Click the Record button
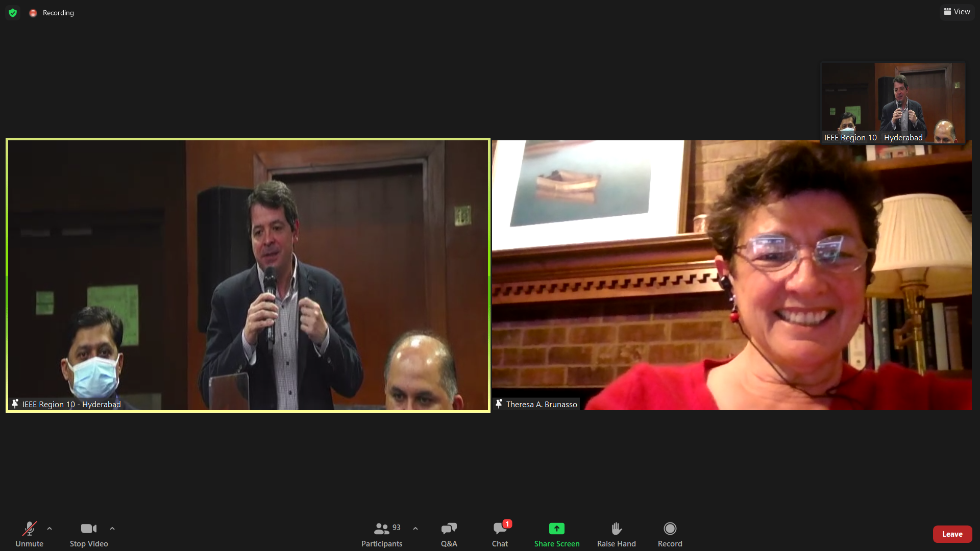 [x=670, y=534]
